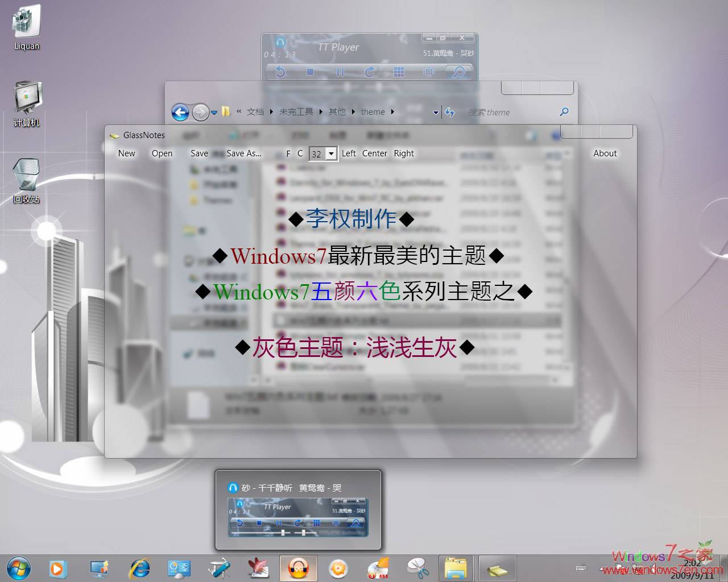Expand the « hidden path chevron in Explorer
728x582 pixels.
click(239, 112)
